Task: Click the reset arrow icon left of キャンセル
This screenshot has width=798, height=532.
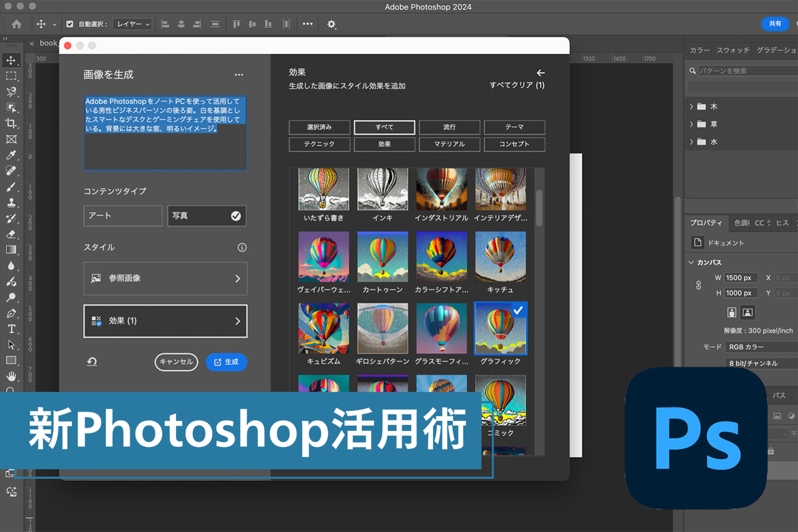Action: (92, 362)
